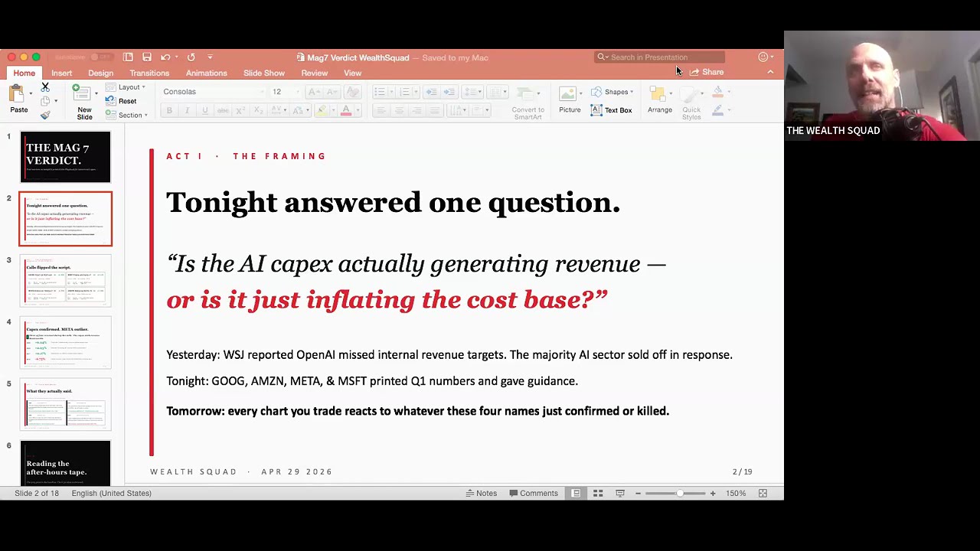Open the Design tab

[x=100, y=73]
